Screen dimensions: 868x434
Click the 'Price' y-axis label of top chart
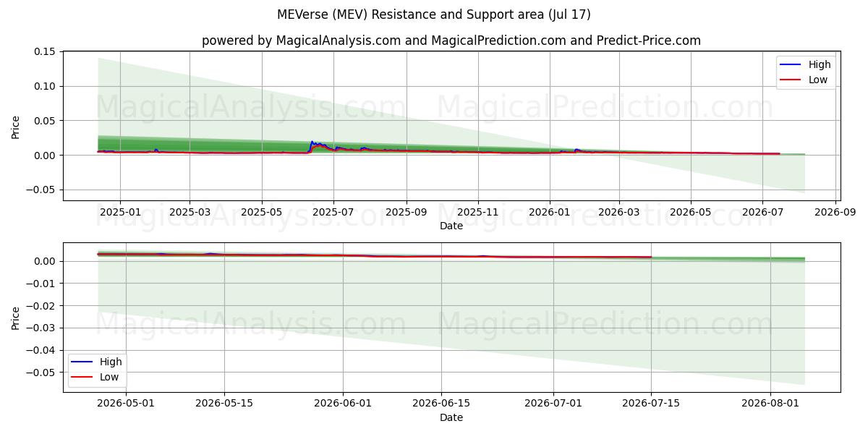16,126
